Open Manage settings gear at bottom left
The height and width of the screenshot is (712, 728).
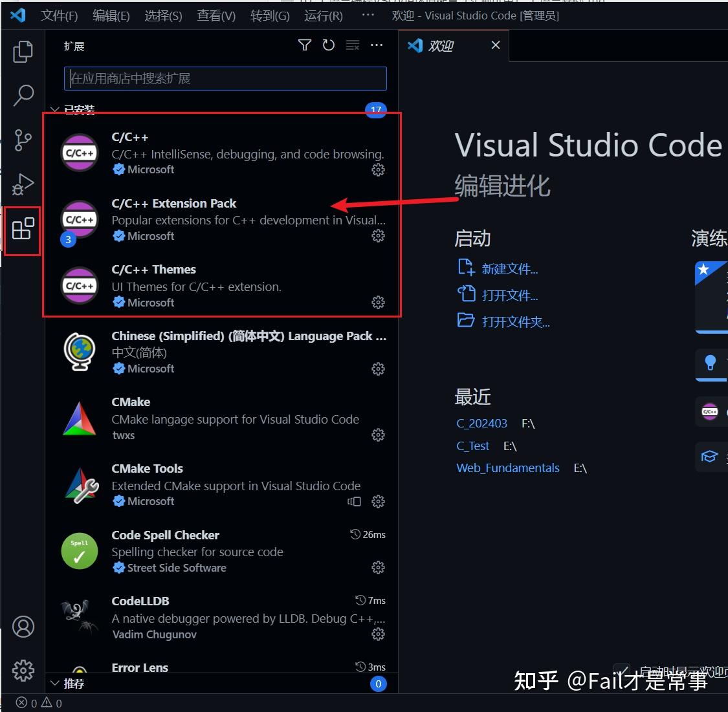(23, 671)
